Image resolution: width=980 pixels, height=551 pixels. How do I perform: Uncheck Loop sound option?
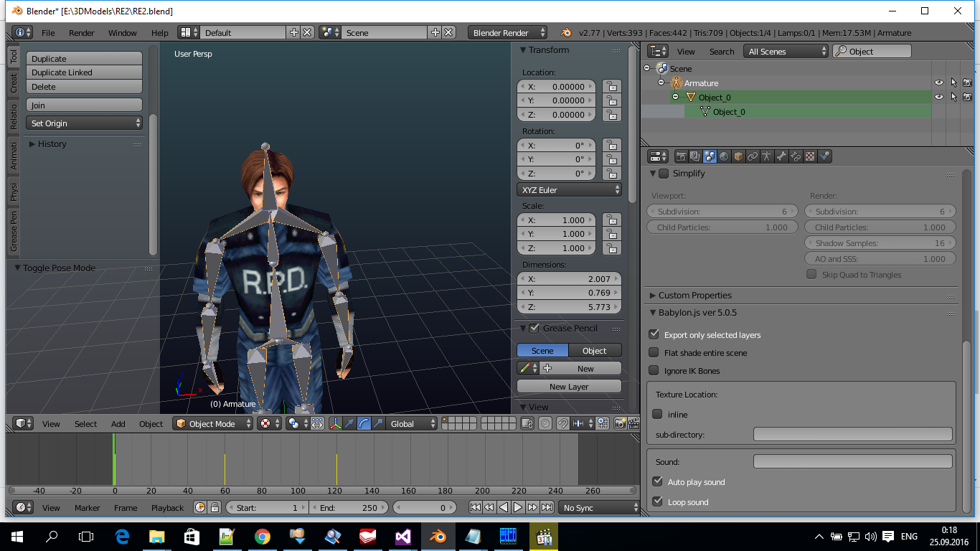(657, 501)
